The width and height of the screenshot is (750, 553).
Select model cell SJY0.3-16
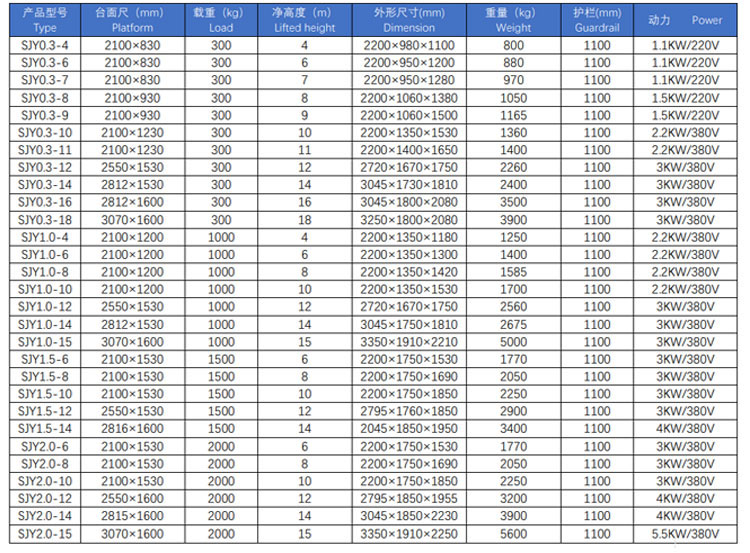click(45, 202)
